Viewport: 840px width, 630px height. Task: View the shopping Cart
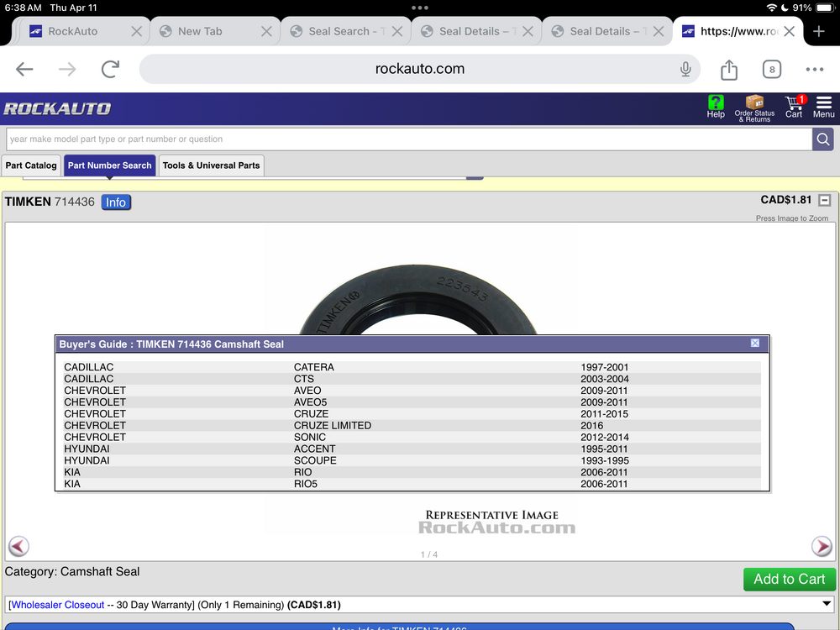pyautogui.click(x=794, y=107)
